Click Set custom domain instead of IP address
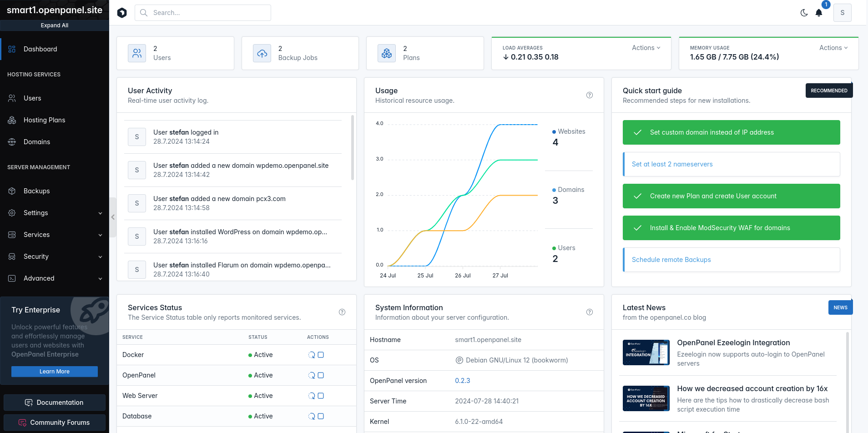This screenshot has height=433, width=868. [731, 132]
